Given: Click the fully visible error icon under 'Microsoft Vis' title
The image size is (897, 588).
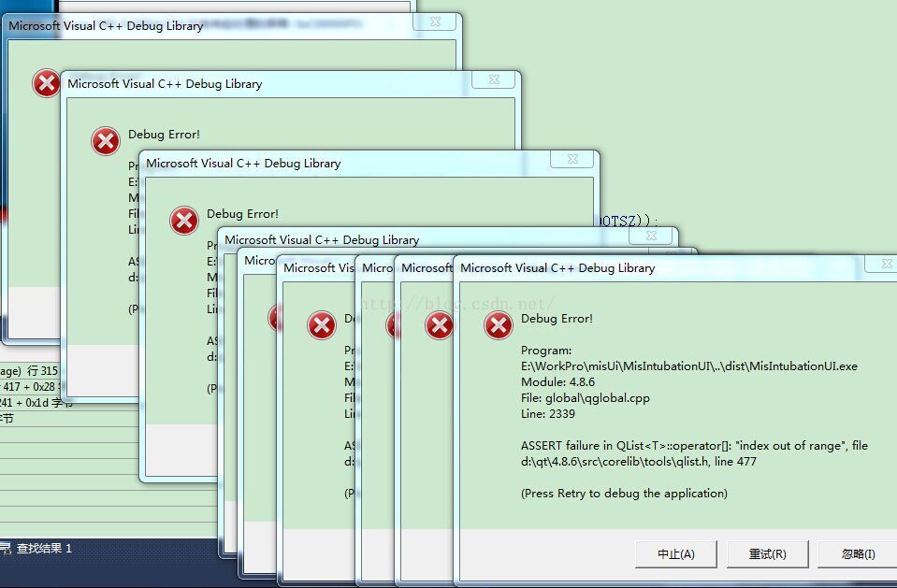Looking at the screenshot, I should tap(322, 325).
